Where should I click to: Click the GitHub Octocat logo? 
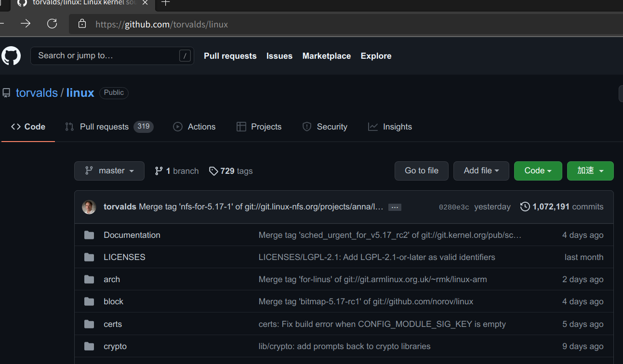pos(11,56)
